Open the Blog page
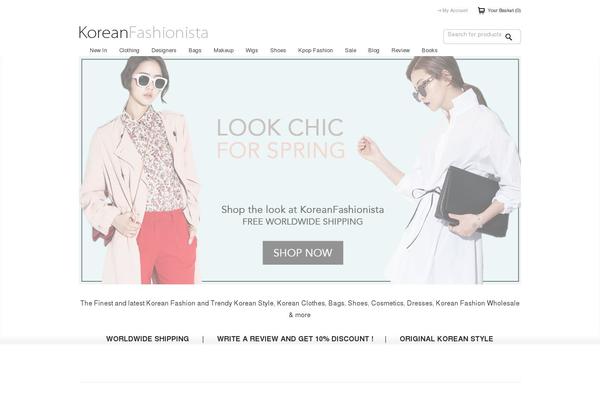The image size is (600, 400). pyautogui.click(x=373, y=50)
